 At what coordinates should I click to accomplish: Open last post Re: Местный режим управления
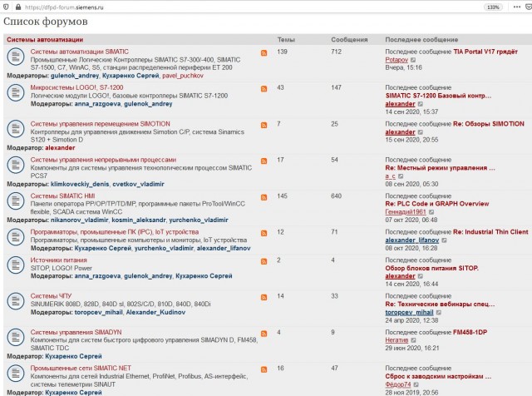point(440,168)
